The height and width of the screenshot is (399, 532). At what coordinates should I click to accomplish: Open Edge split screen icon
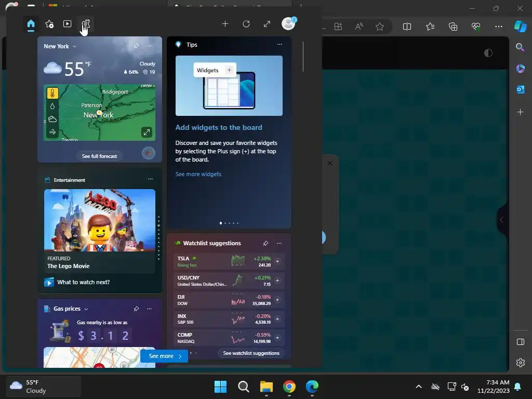tap(407, 26)
